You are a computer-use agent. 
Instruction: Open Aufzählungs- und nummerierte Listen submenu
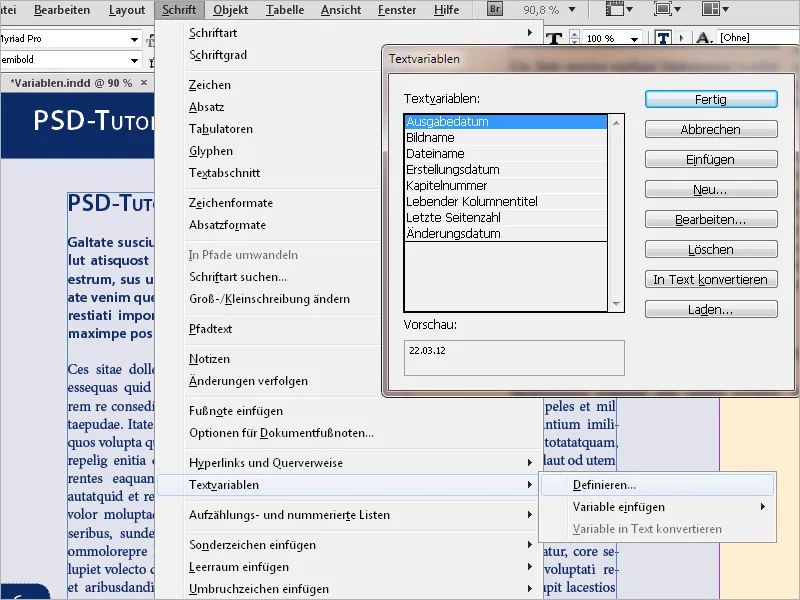(349, 515)
